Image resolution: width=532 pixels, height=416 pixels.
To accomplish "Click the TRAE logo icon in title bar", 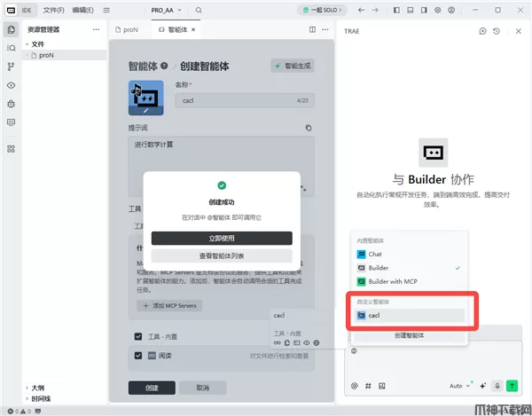I will [x=11, y=10].
